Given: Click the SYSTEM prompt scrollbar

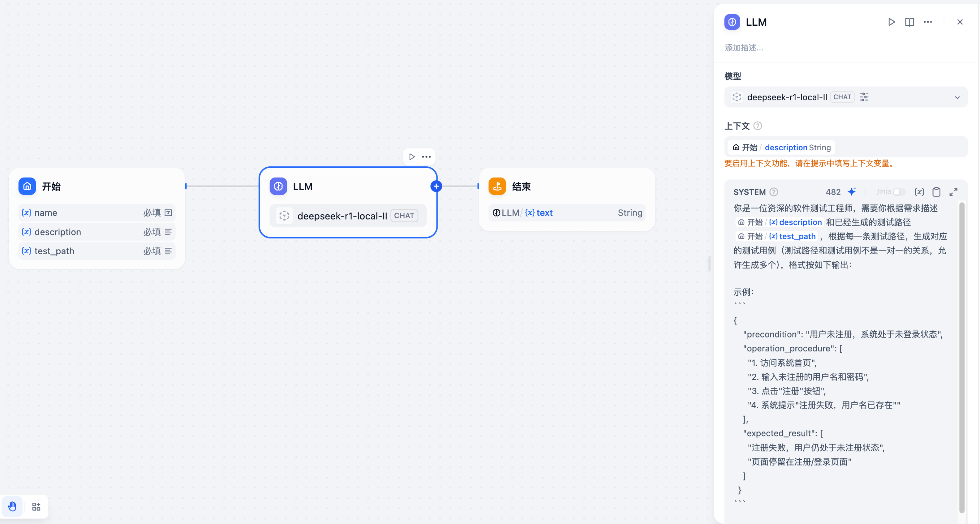Looking at the screenshot, I should point(962,358).
